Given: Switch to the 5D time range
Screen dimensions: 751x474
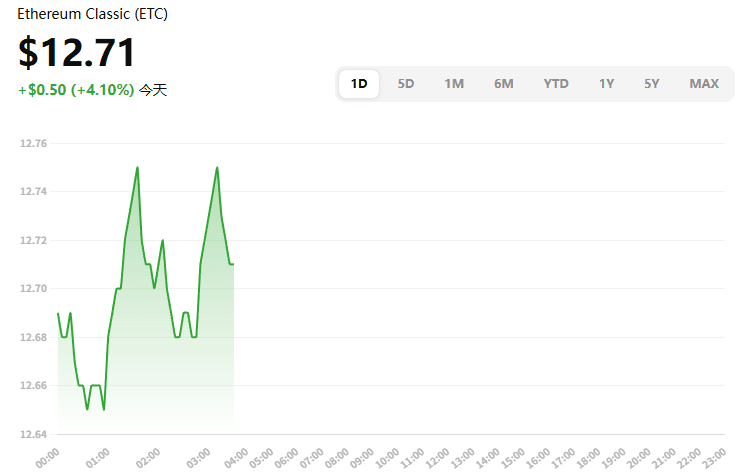Looking at the screenshot, I should (406, 84).
